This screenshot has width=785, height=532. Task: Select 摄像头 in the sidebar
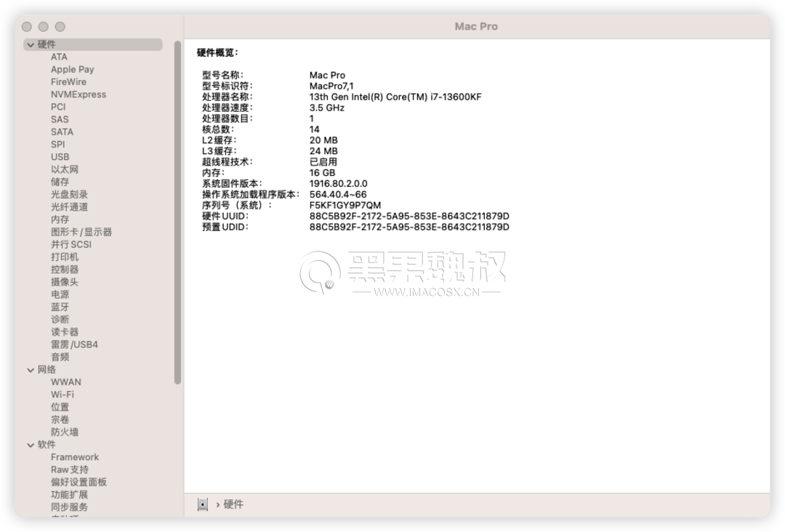(65, 282)
